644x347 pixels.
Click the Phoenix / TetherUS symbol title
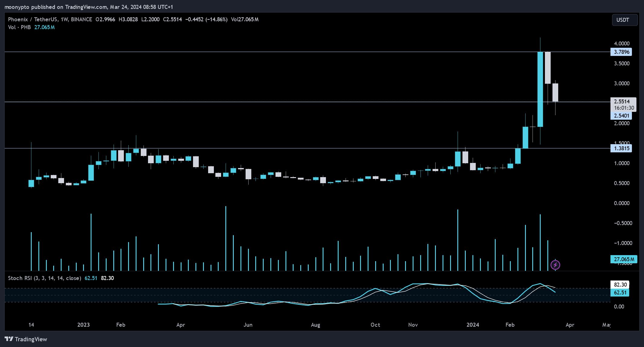click(33, 19)
